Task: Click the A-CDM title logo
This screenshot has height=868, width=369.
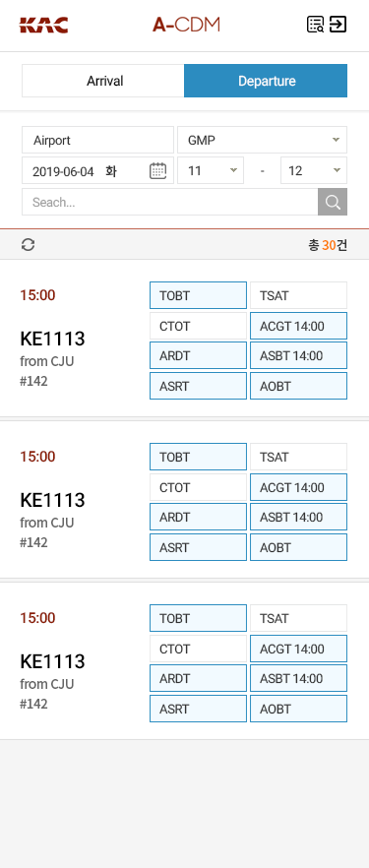Action: (186, 25)
